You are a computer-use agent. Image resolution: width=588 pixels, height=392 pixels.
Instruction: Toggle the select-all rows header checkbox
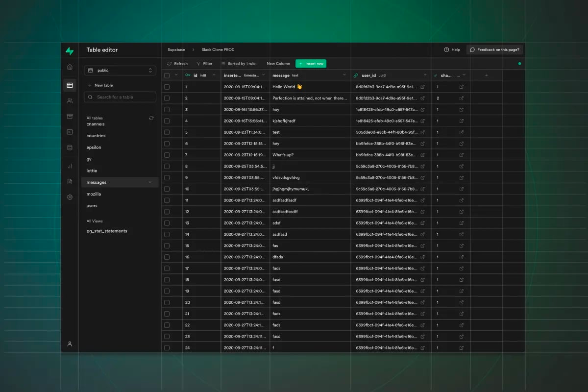pyautogui.click(x=167, y=75)
